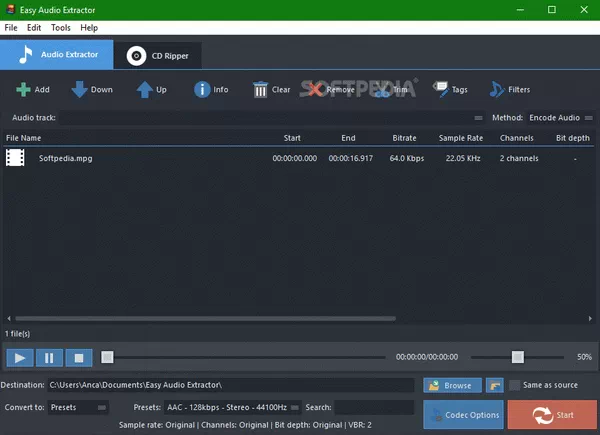
Task: Click the 00:00:16.917 end time cell
Action: [351, 158]
